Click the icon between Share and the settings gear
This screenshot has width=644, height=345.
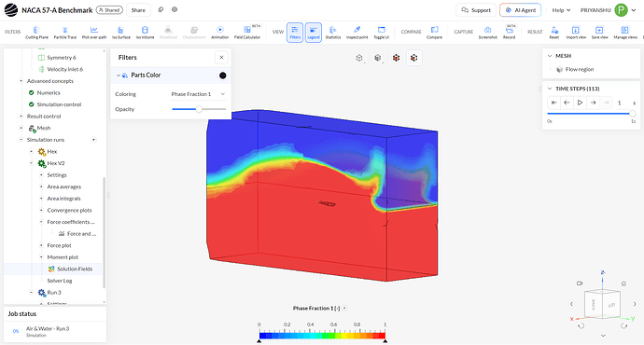(161, 9)
